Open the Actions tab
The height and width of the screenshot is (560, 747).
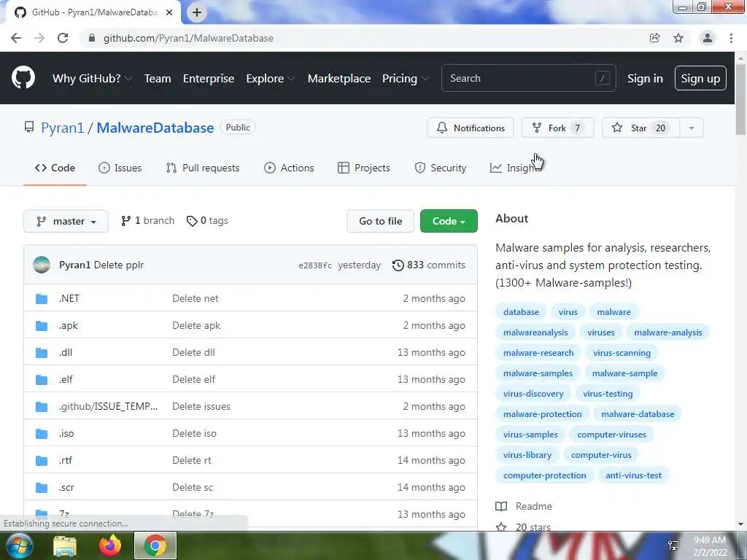coord(289,168)
